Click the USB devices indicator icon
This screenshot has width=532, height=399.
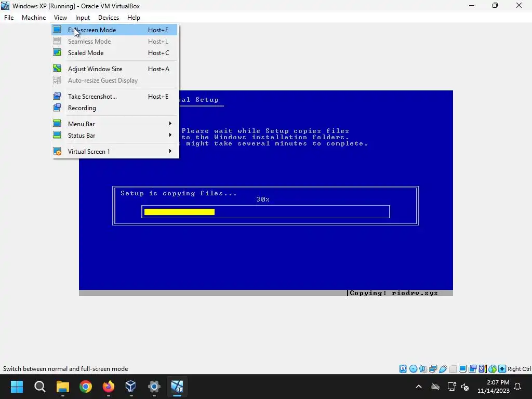click(443, 369)
